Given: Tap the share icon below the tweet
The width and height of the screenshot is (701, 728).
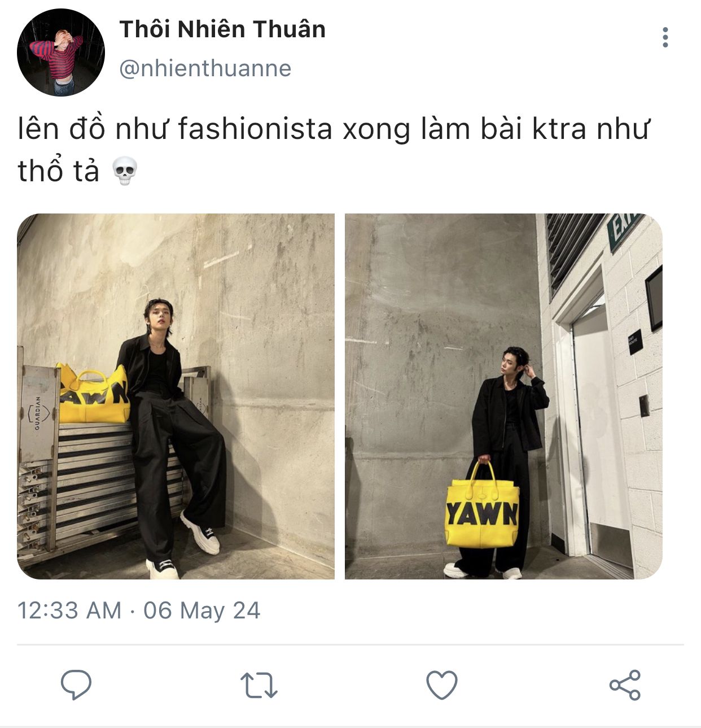Looking at the screenshot, I should click(625, 685).
